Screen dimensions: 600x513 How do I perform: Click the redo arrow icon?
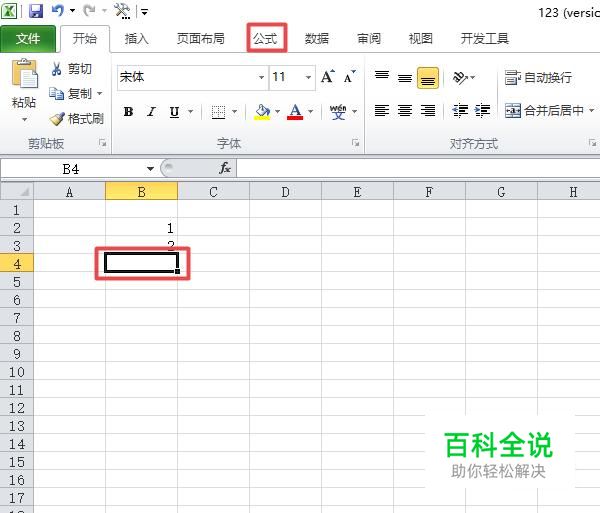click(89, 11)
